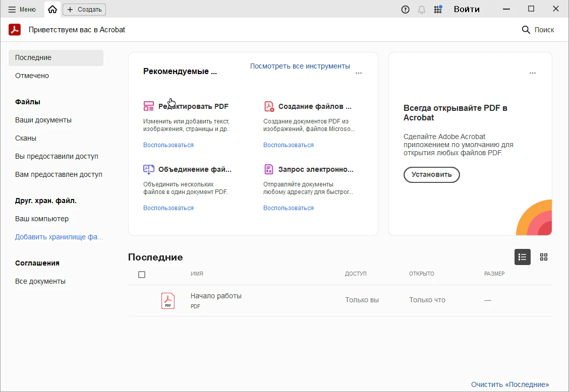The width and height of the screenshot is (569, 392).
Task: Click the Редактировать PDF tool icon
Action: point(148,106)
